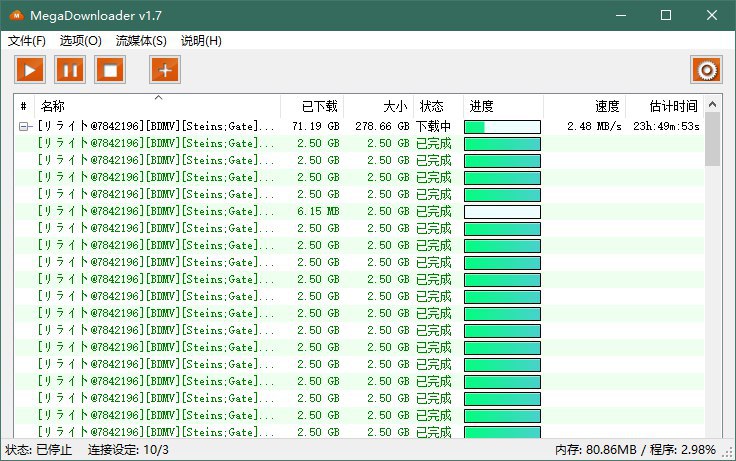Open the 文件(F) menu

coord(27,41)
